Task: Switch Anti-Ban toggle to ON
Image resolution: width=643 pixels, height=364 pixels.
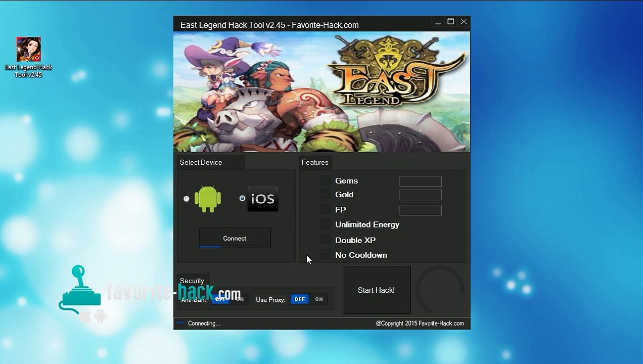Action: [240, 299]
